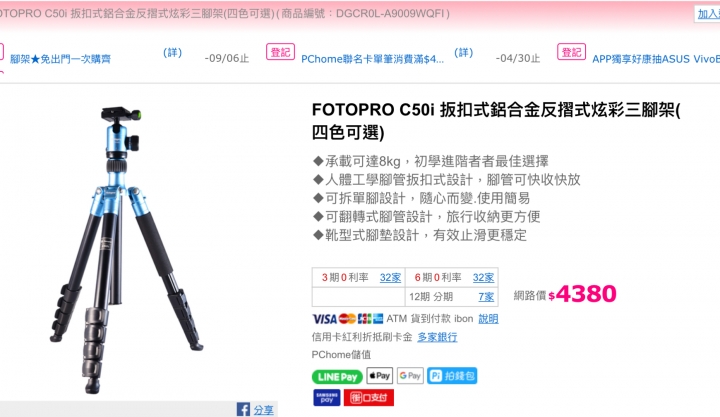Click the Samsung Pay icon
The width and height of the screenshot is (720, 417).
326,398
